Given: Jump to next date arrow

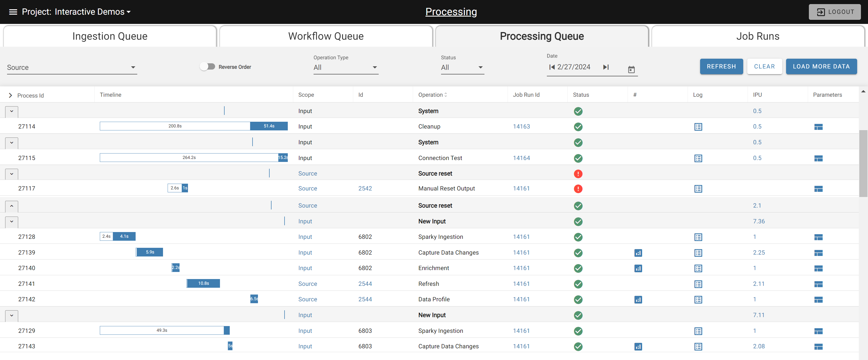Looking at the screenshot, I should (x=605, y=67).
